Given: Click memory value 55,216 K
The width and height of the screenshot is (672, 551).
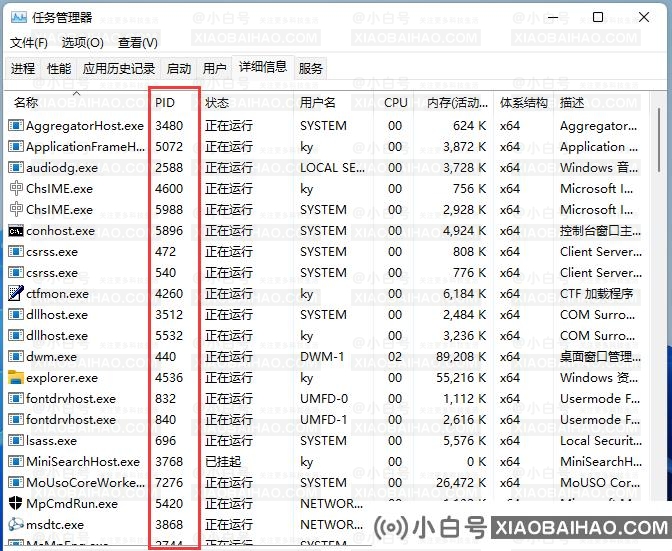Looking at the screenshot, I should [x=461, y=377].
